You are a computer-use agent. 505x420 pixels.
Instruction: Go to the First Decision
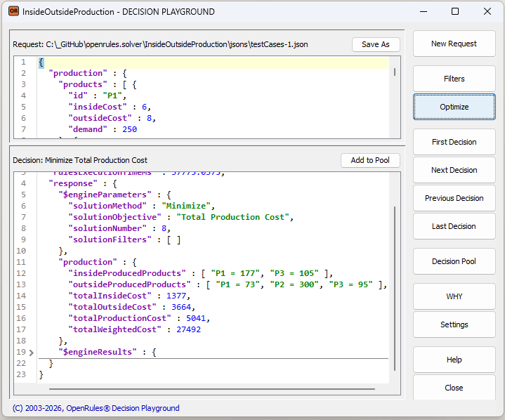click(454, 142)
